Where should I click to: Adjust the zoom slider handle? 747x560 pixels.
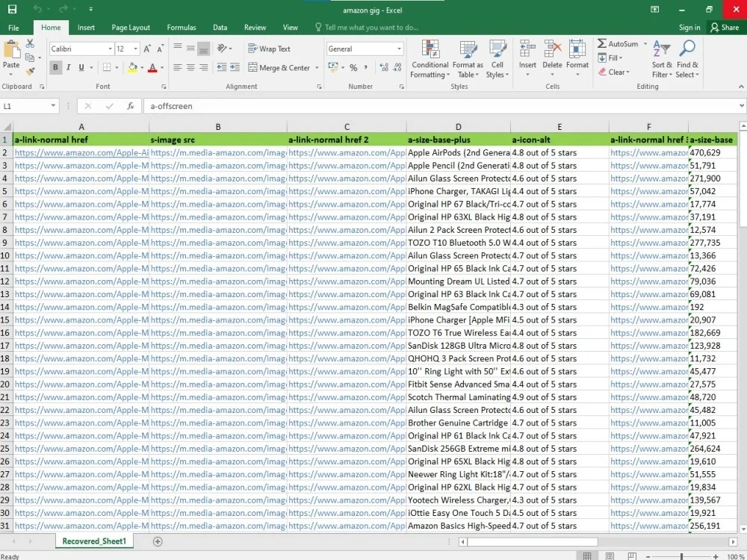682,556
